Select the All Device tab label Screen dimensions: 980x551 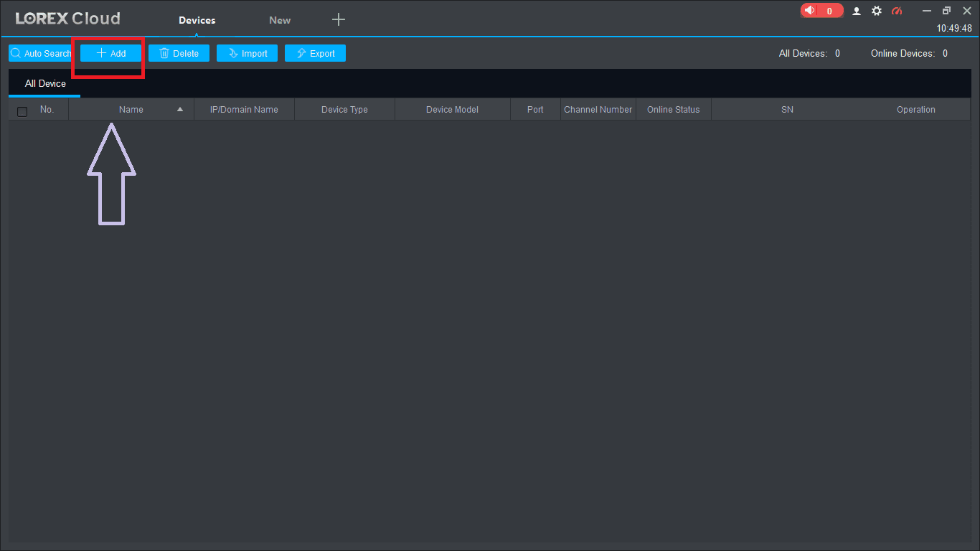click(x=44, y=83)
